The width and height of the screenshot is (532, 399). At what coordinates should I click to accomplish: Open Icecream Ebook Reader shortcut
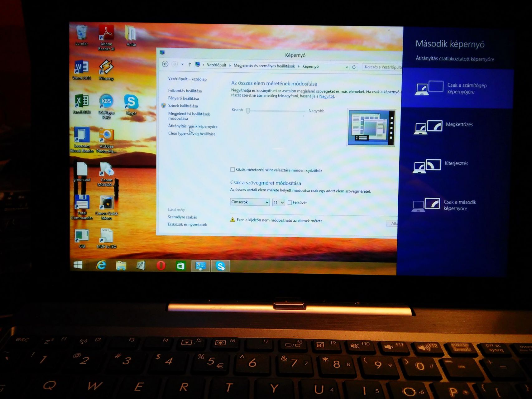pyautogui.click(x=82, y=140)
